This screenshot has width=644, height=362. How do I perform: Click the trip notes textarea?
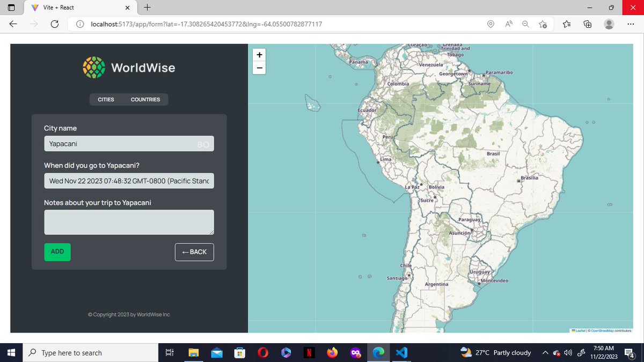129,222
